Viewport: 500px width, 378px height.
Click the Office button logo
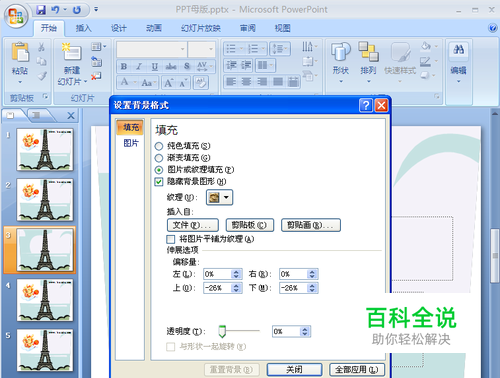tap(17, 16)
